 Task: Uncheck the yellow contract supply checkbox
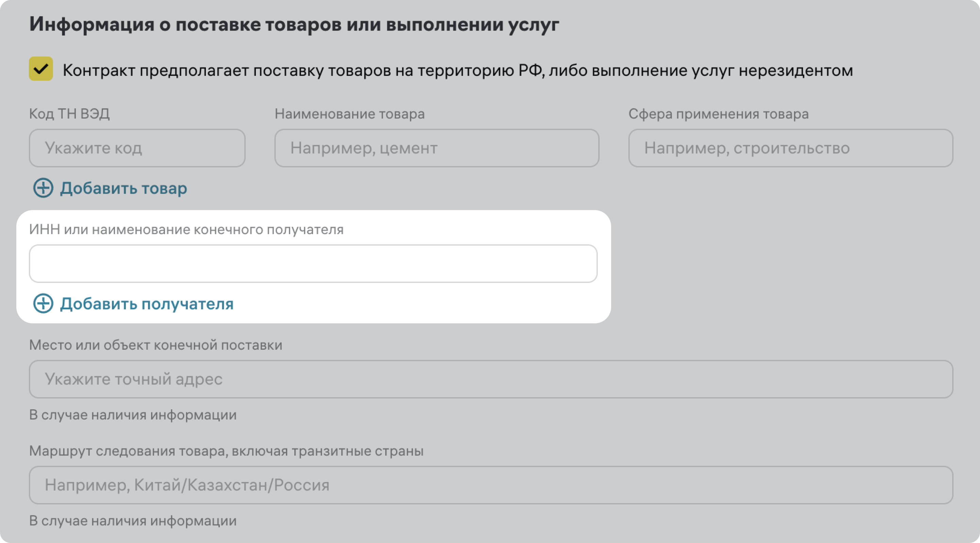coord(41,69)
